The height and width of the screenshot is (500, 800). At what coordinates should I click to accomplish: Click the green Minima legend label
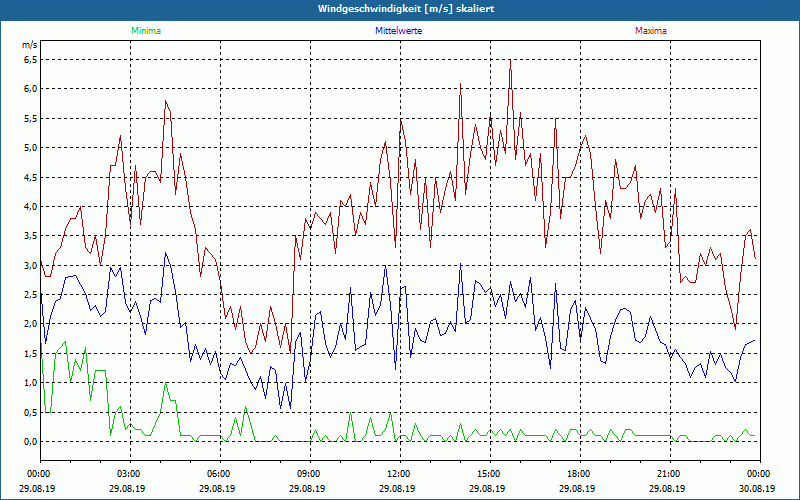pos(146,31)
